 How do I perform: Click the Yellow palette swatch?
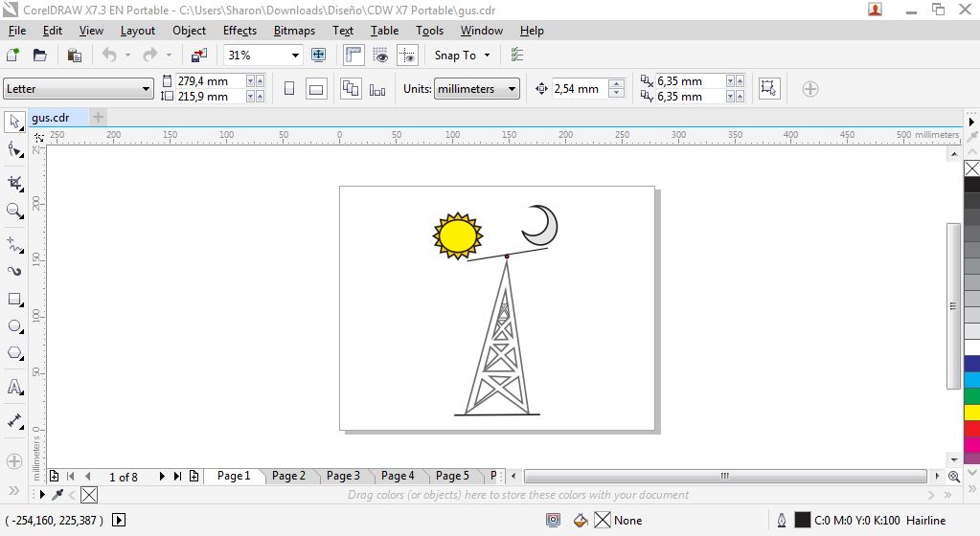(972, 412)
